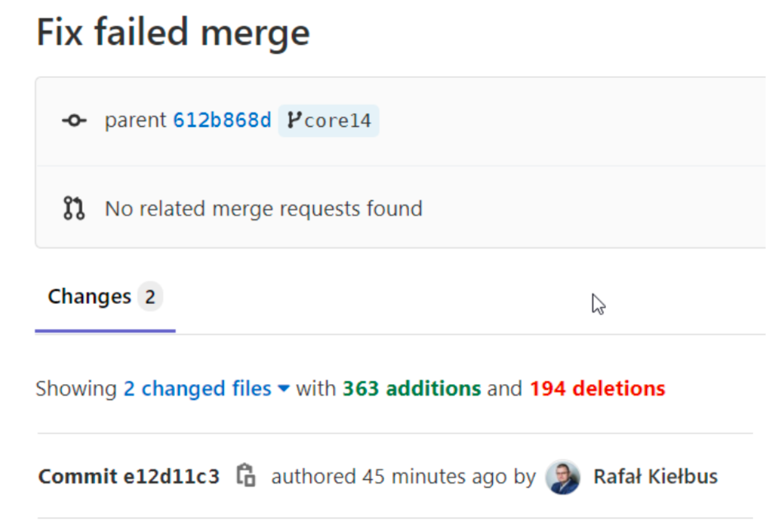
Task: Click the Fix failed merge title
Action: tap(173, 31)
